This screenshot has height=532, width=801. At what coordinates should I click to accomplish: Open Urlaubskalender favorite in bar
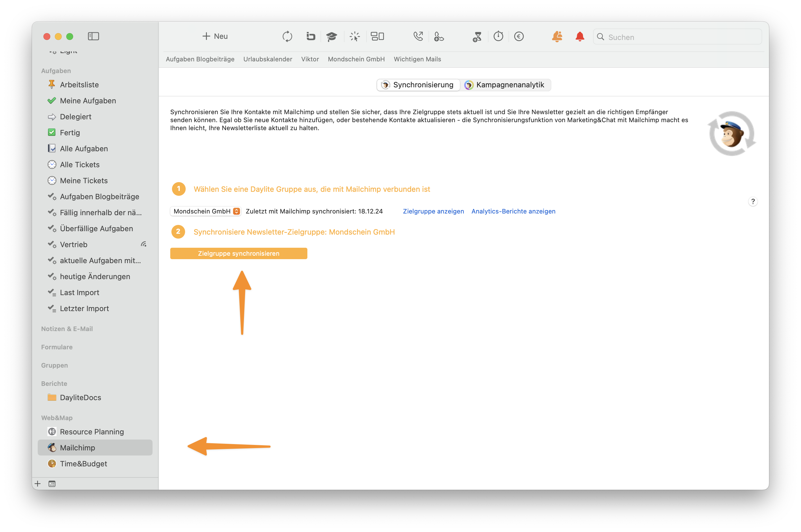click(x=268, y=59)
